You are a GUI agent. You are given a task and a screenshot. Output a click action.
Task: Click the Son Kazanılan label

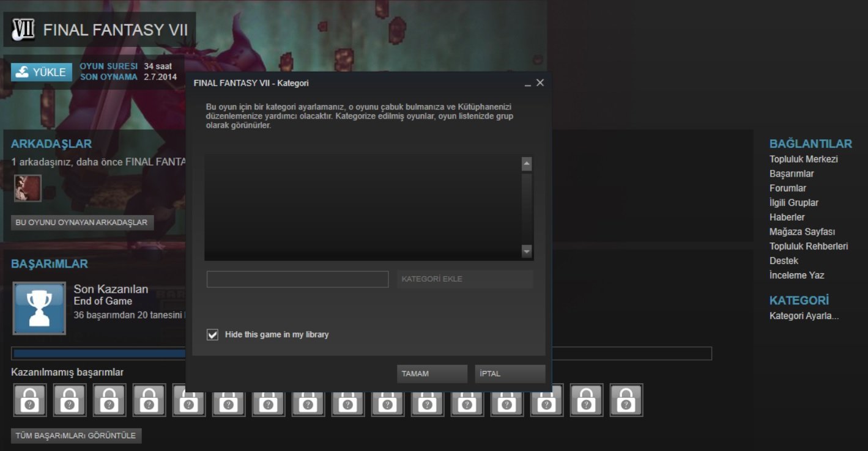(x=111, y=289)
